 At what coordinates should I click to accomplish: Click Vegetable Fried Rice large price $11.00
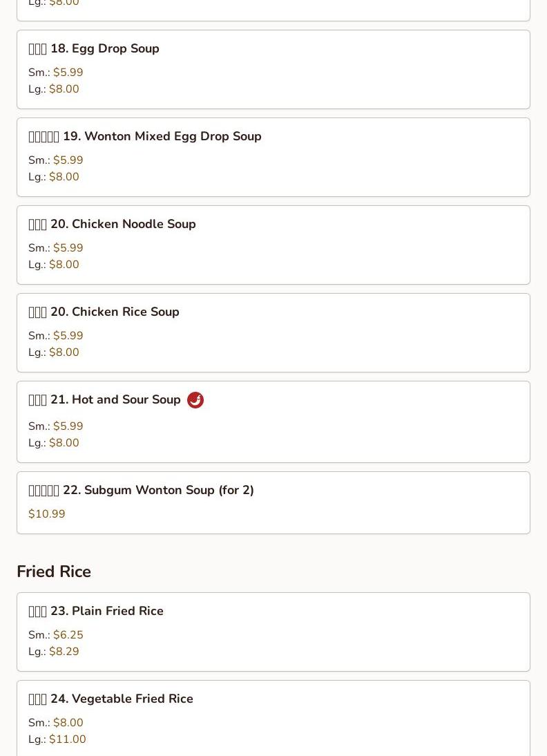68,739
